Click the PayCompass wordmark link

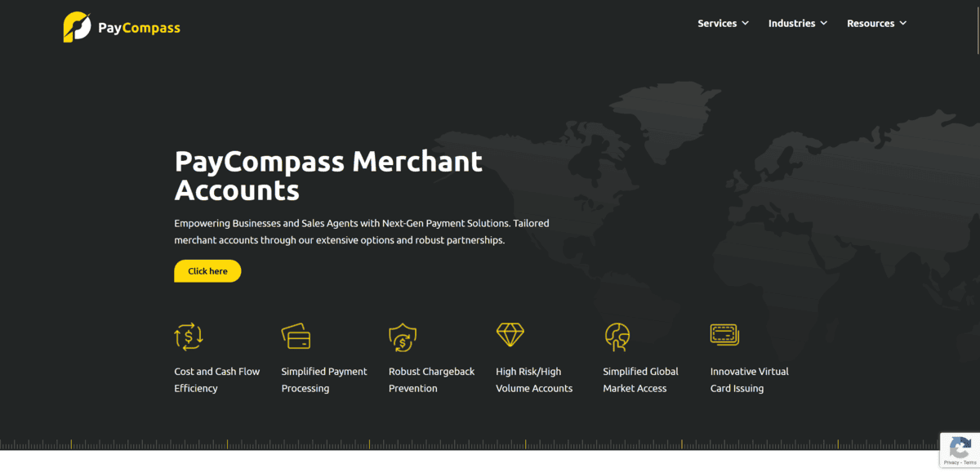click(139, 27)
